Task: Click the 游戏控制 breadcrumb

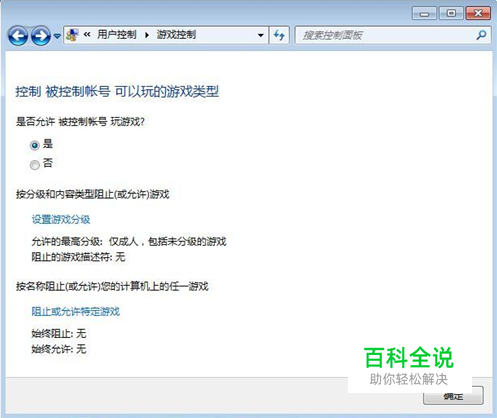Action: tap(176, 34)
